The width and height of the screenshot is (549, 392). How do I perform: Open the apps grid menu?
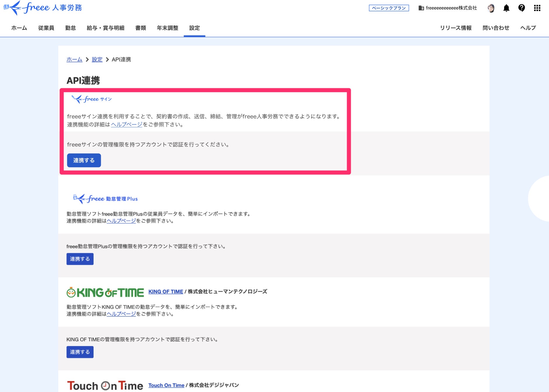click(537, 8)
